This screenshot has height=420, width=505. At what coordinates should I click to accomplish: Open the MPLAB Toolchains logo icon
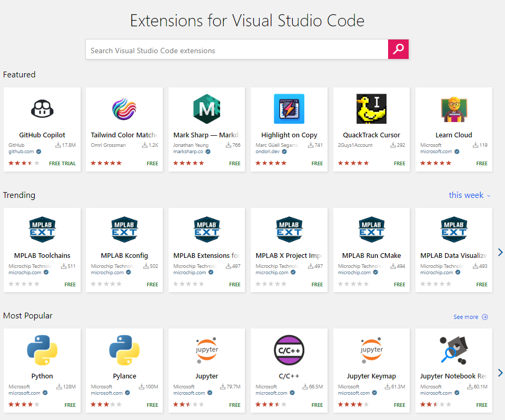point(42,229)
